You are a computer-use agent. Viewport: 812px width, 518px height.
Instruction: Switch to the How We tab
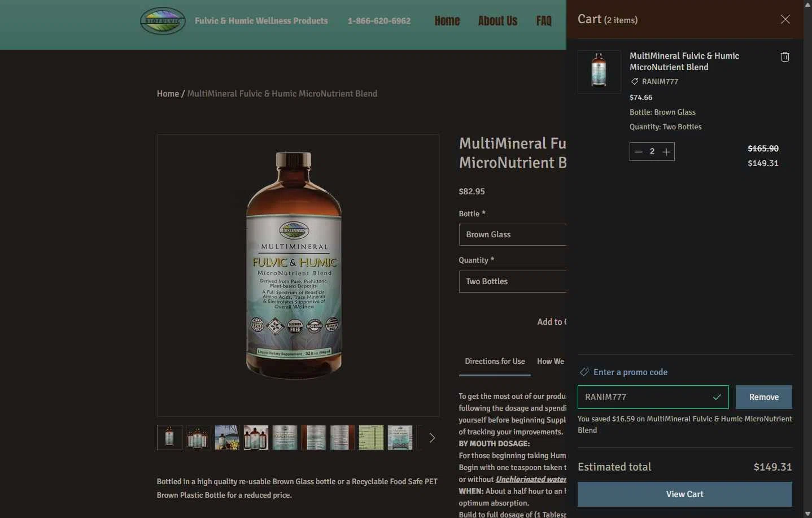click(x=551, y=362)
